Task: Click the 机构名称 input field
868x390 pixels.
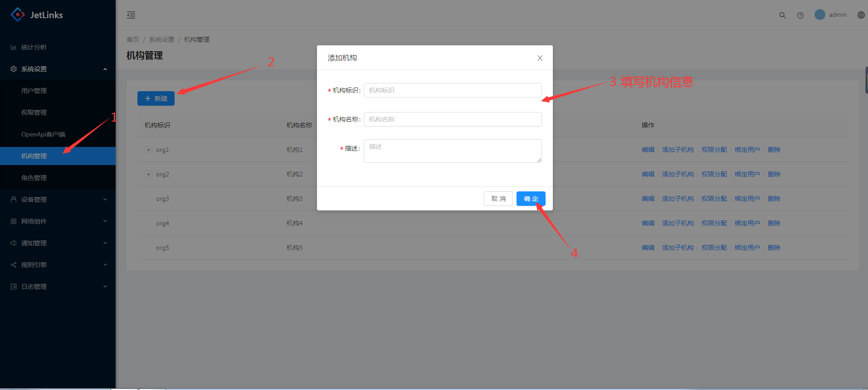Action: 452,119
